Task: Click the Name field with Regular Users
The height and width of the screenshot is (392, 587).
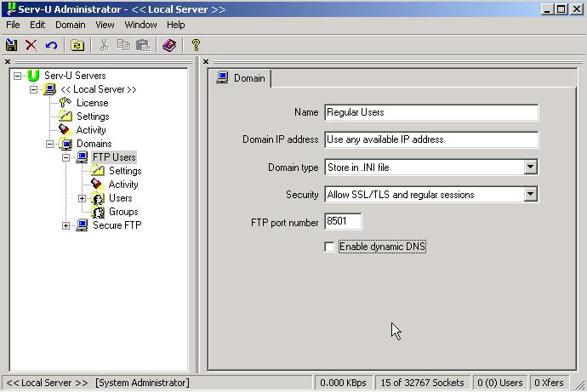Action: [x=431, y=112]
